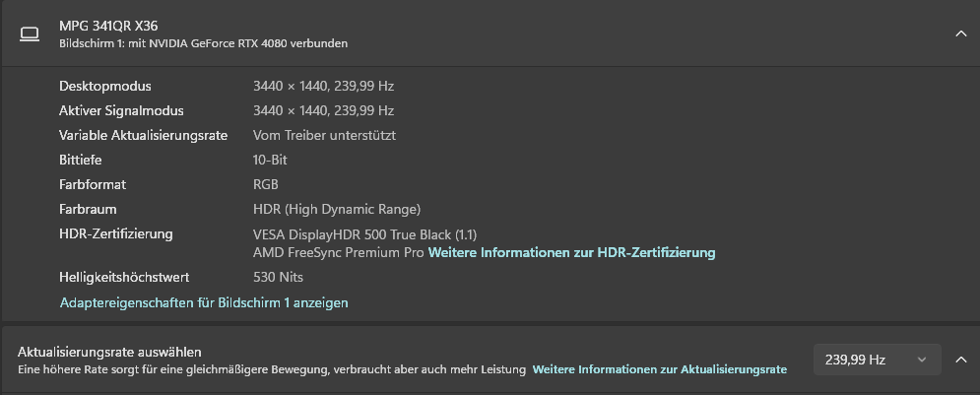Image resolution: width=980 pixels, height=395 pixels.
Task: Click the Desktopmodus label
Action: pos(105,87)
